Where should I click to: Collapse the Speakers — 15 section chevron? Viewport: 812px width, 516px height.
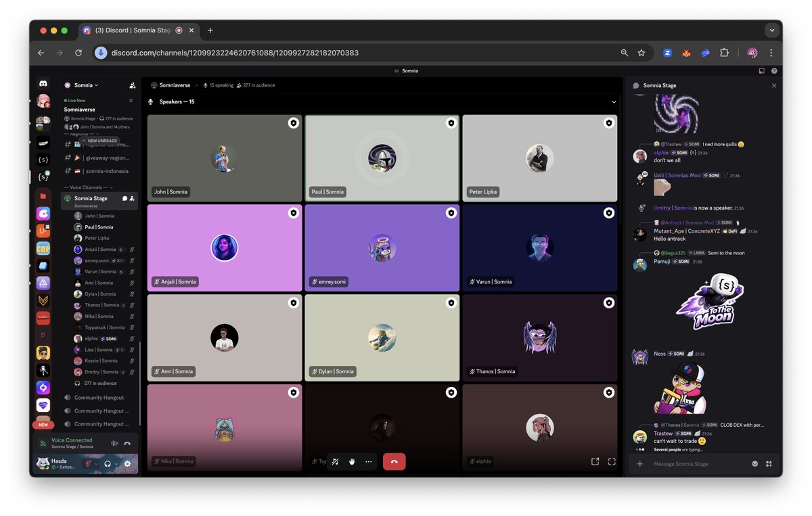tap(614, 102)
